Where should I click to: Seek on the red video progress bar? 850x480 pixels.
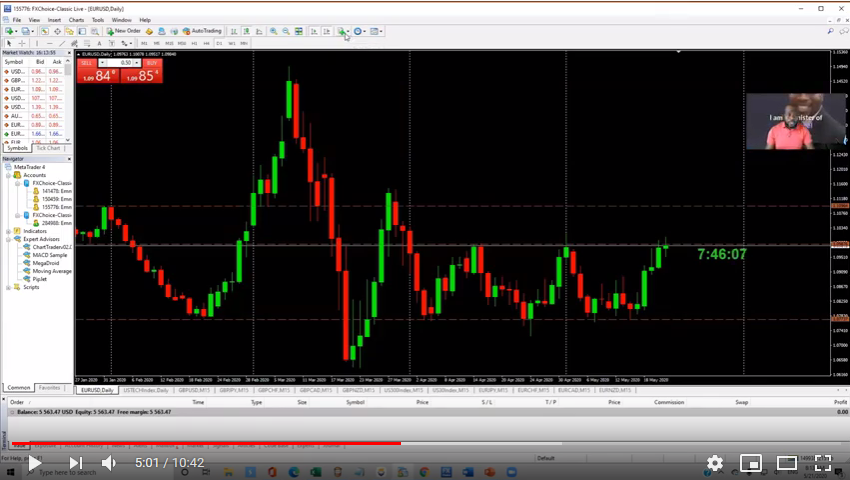(206, 443)
